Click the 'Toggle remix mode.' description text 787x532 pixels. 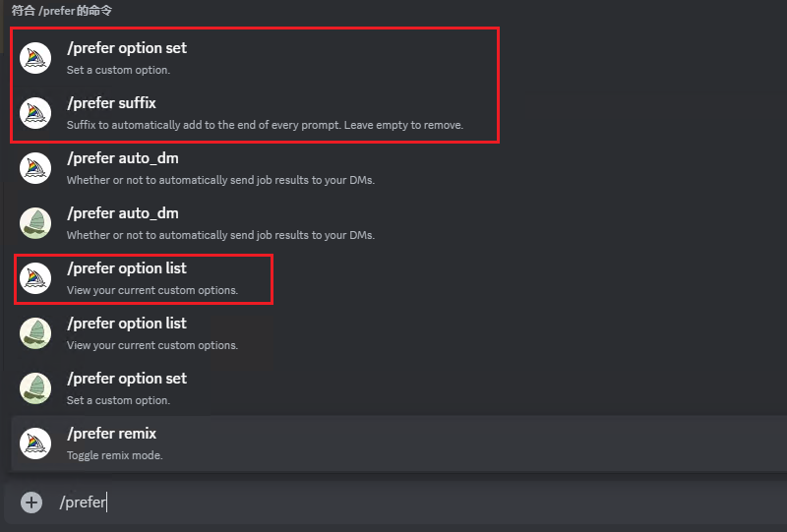pyautogui.click(x=115, y=455)
